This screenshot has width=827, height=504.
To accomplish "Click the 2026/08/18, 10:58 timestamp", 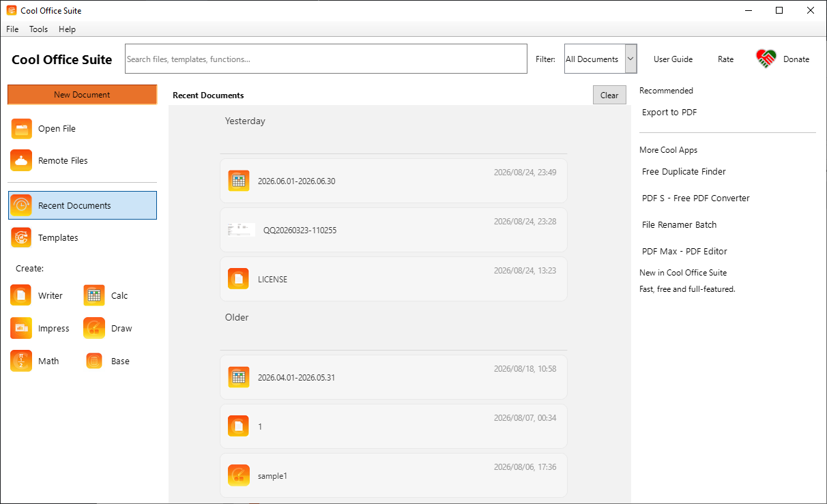I will click(x=525, y=369).
